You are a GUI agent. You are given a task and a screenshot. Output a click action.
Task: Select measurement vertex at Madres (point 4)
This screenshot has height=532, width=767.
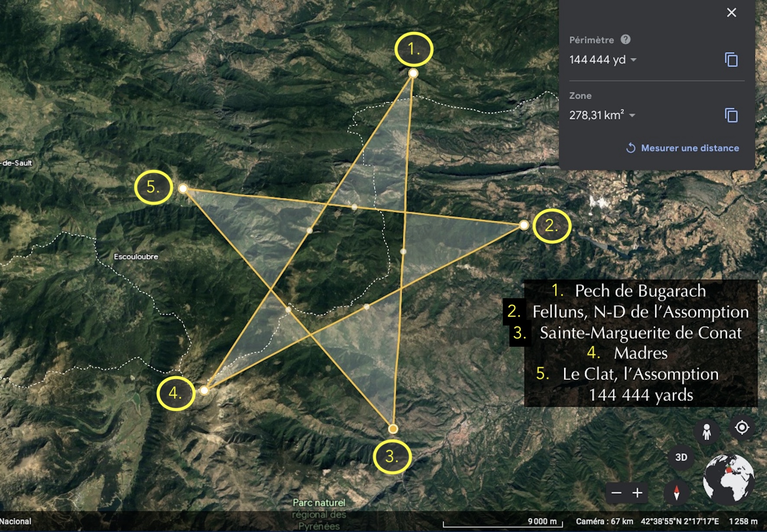[204, 390]
